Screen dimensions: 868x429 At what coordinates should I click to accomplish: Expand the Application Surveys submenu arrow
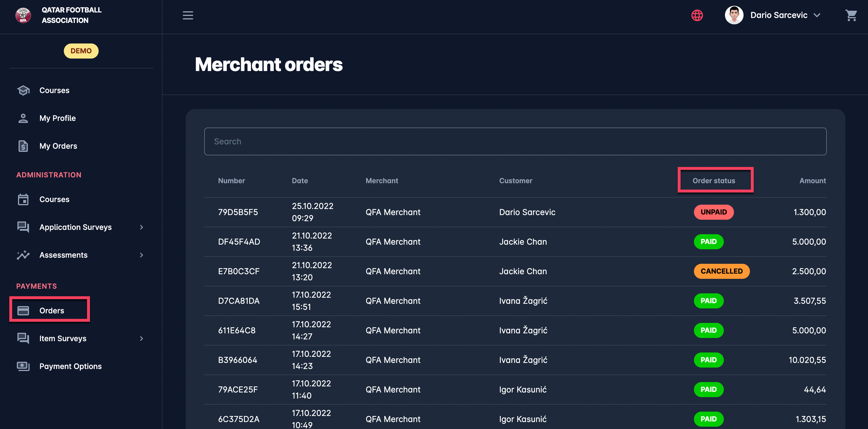click(x=142, y=227)
